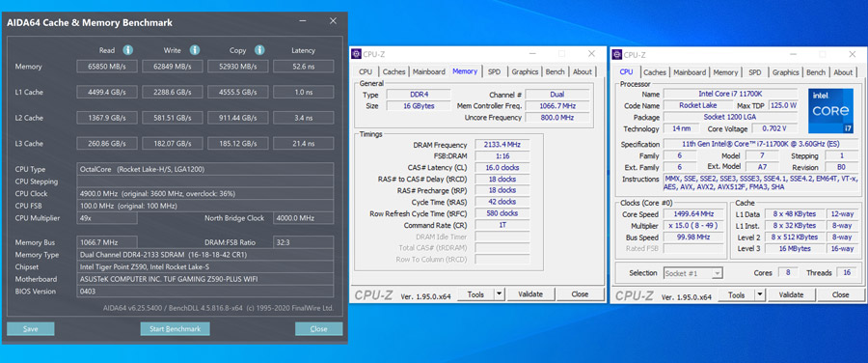Open Caches tab in Memory window
The height and width of the screenshot is (363, 868).
[394, 71]
